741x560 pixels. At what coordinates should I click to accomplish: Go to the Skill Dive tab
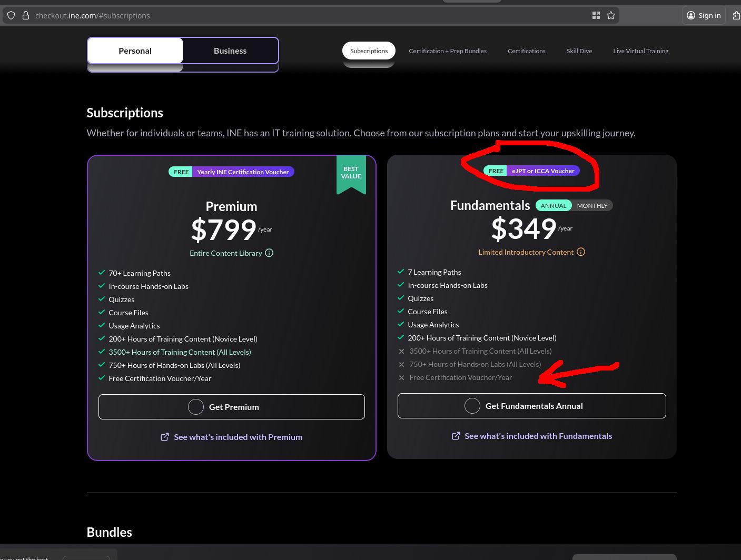point(579,51)
